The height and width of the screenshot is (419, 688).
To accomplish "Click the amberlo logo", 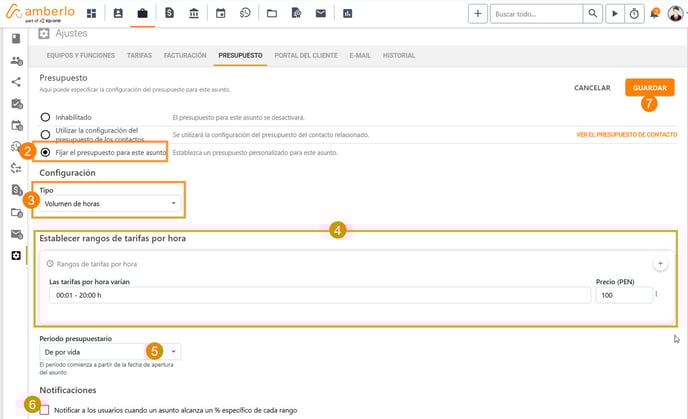I will point(40,13).
